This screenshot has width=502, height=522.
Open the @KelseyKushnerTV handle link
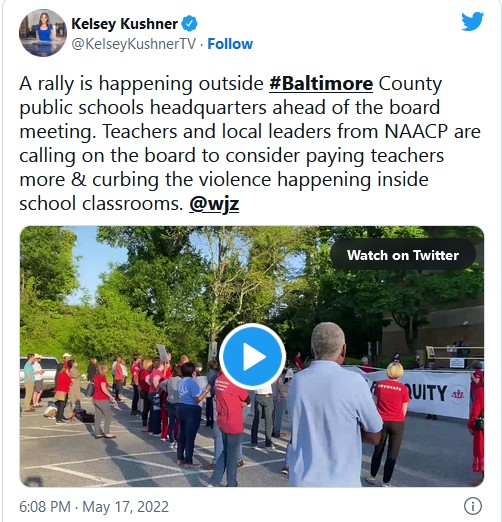point(134,44)
